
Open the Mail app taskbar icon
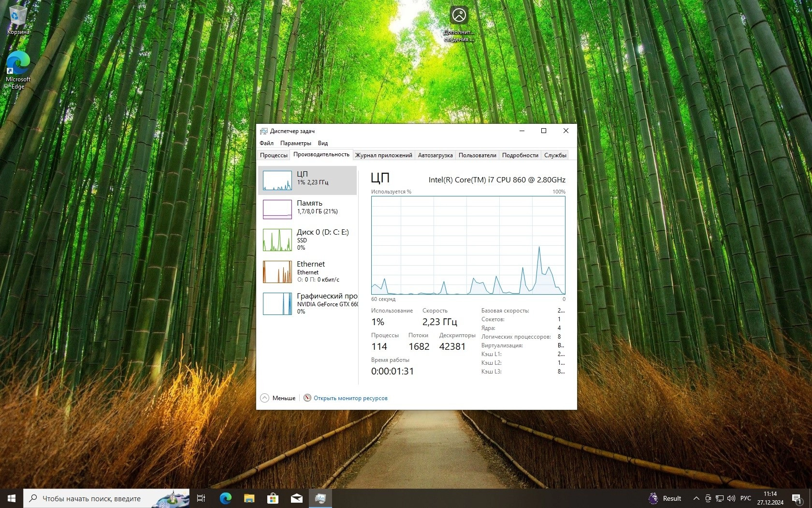296,498
